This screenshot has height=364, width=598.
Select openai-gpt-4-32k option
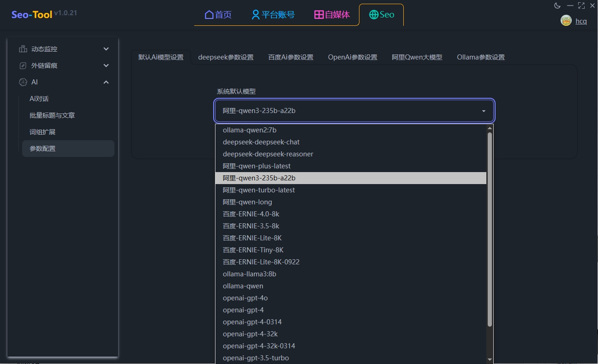pos(351,334)
